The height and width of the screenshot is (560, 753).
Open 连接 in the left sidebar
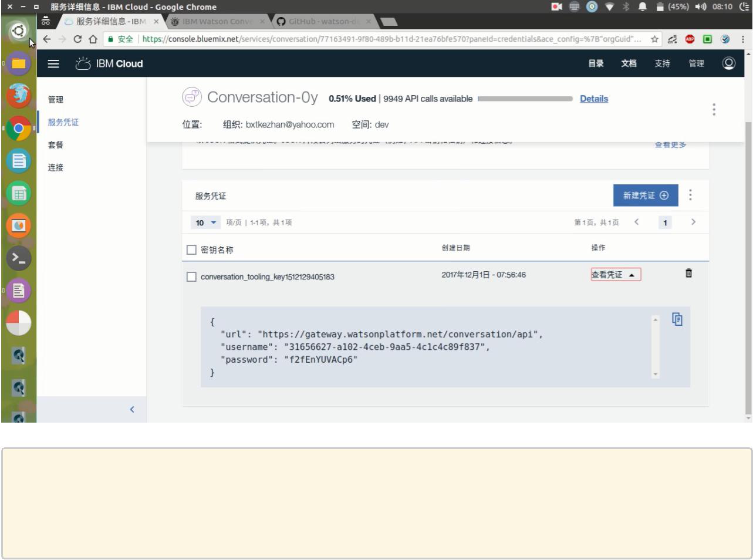click(x=56, y=167)
